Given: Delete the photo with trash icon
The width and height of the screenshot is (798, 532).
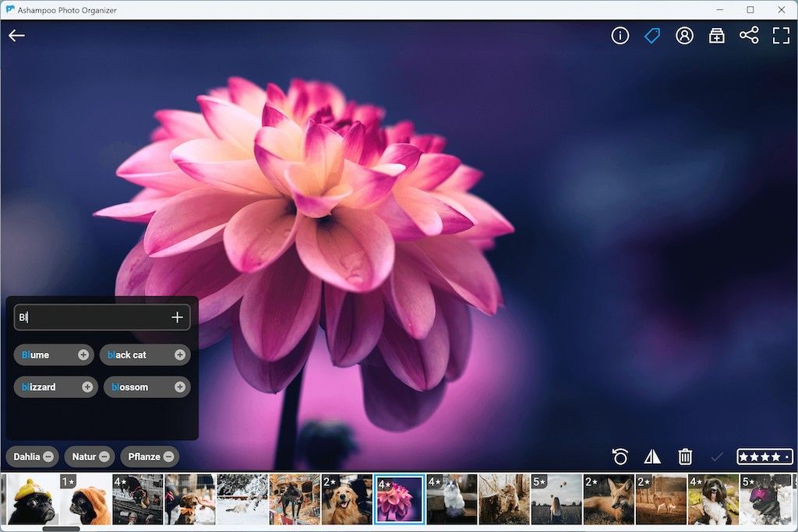Looking at the screenshot, I should click(685, 456).
